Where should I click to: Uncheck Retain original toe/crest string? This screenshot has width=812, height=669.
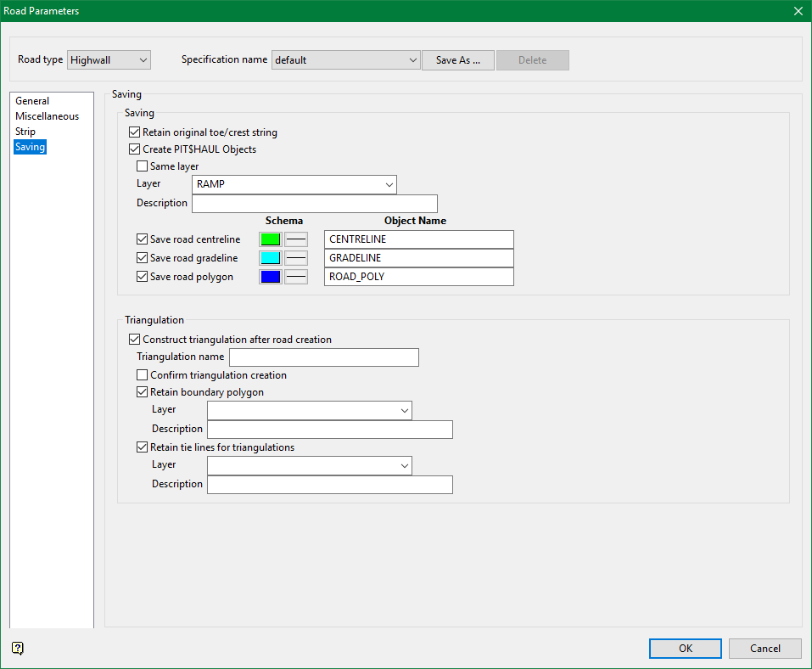135,132
